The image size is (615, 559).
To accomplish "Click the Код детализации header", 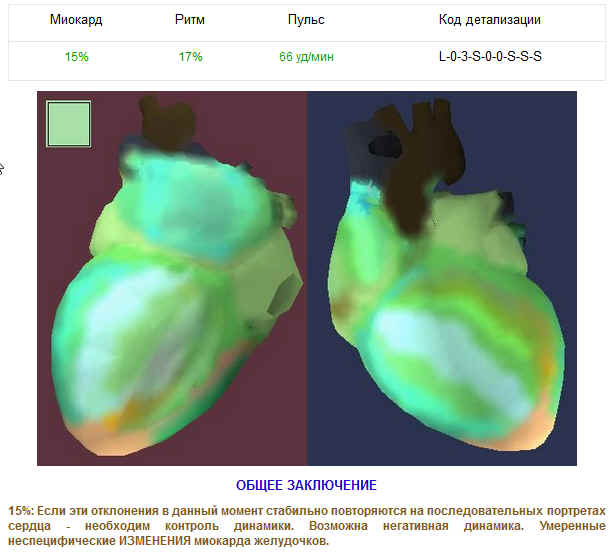I will point(490,20).
